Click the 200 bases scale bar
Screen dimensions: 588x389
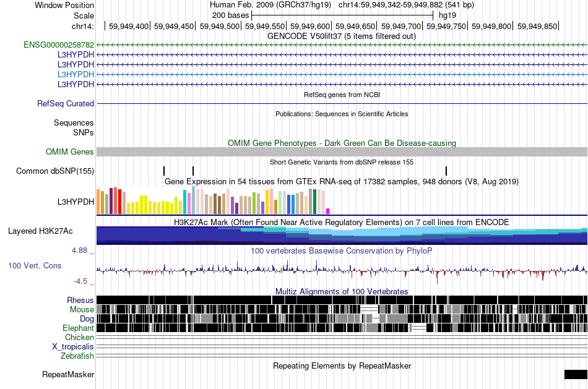click(342, 15)
